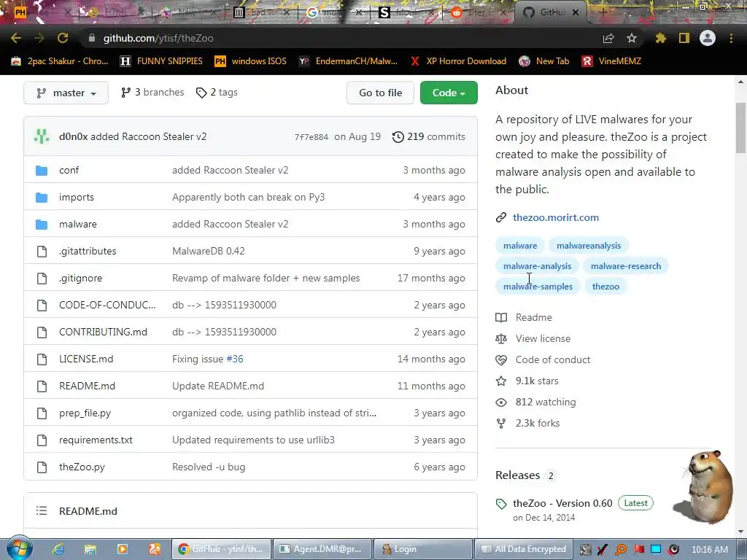Switch to the Login taskbar window
This screenshot has height=560, width=747.
(x=422, y=549)
